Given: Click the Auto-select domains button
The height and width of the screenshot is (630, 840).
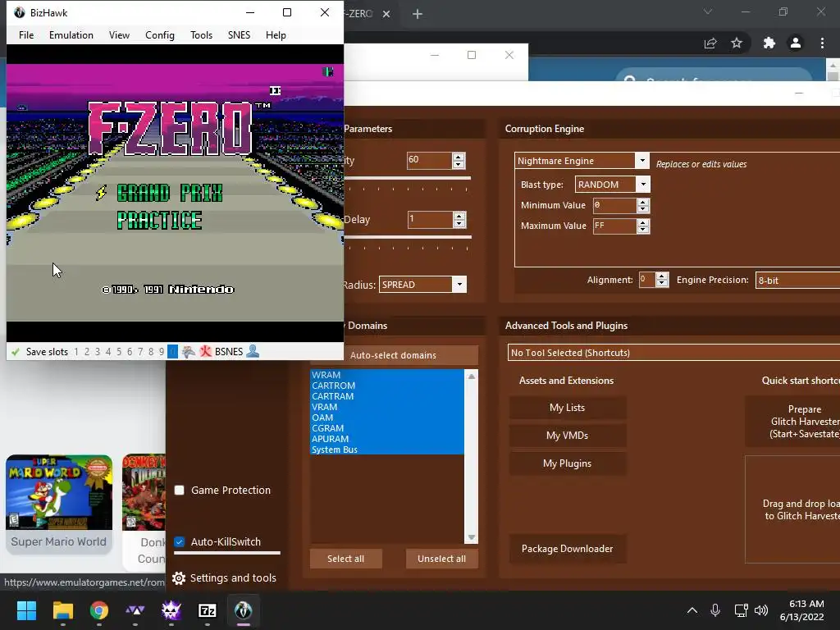Looking at the screenshot, I should tap(394, 355).
